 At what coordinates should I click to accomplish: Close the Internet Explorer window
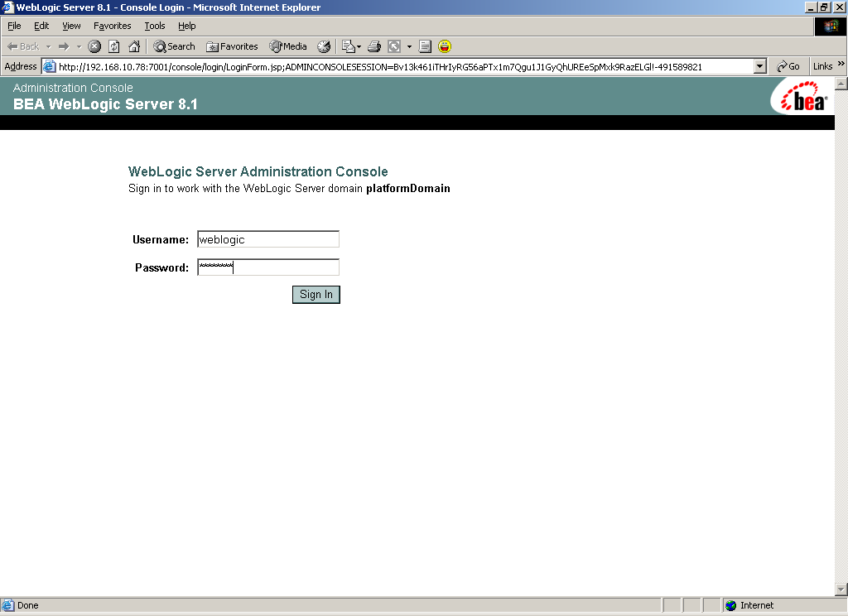click(x=840, y=7)
